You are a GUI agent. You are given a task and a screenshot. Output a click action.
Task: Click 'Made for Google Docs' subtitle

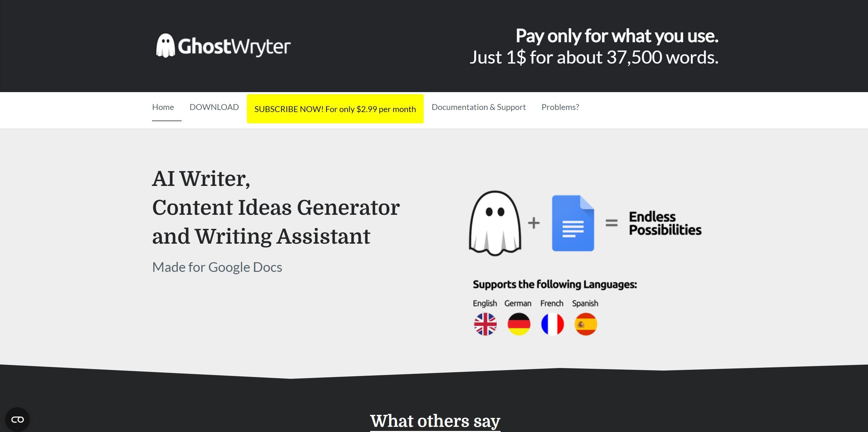point(217,267)
